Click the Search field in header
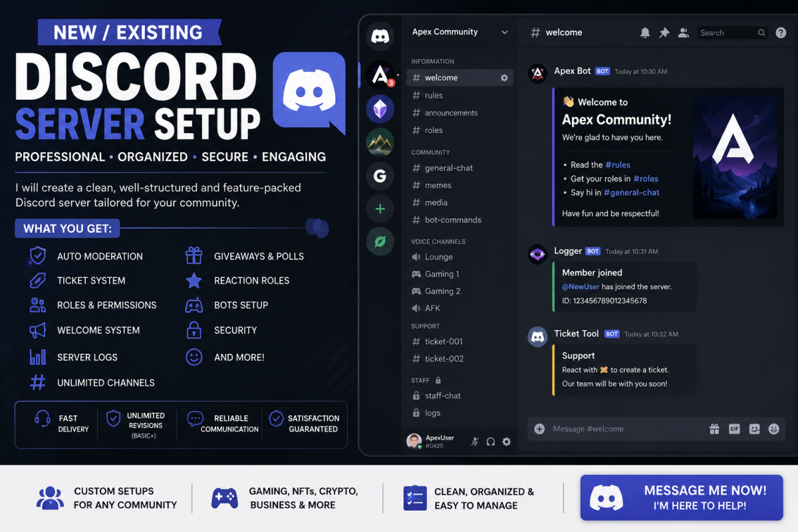This screenshot has height=532, width=798. coord(733,33)
